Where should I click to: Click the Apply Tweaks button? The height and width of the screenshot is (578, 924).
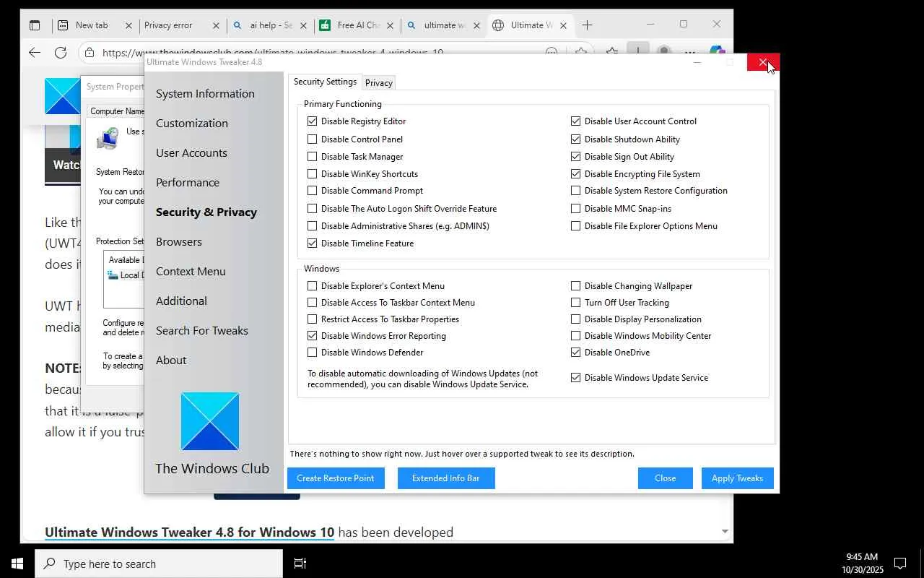[x=738, y=478]
